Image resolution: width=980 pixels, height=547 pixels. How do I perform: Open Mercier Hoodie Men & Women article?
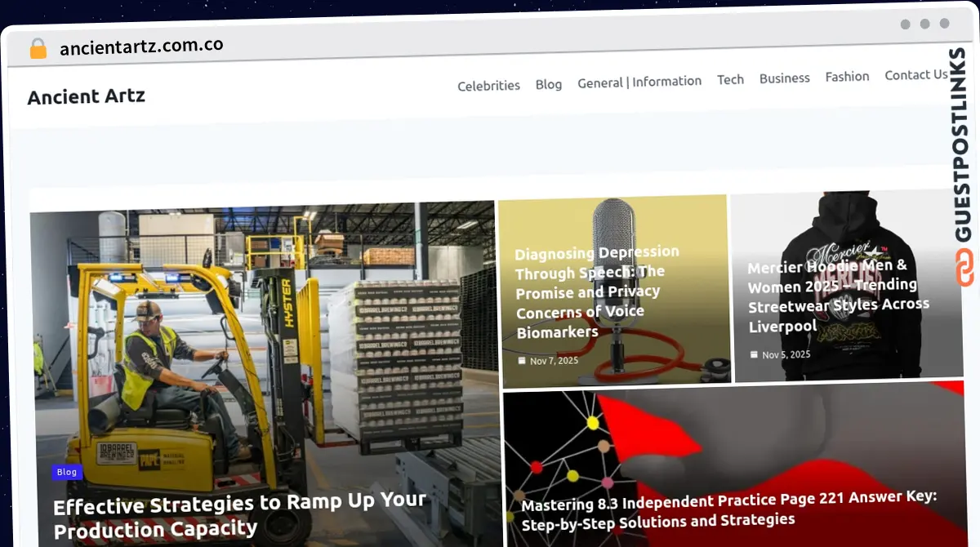coord(838,296)
